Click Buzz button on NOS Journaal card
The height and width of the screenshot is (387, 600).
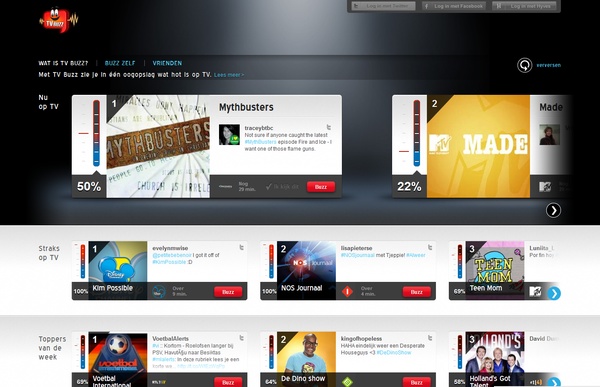(416, 292)
